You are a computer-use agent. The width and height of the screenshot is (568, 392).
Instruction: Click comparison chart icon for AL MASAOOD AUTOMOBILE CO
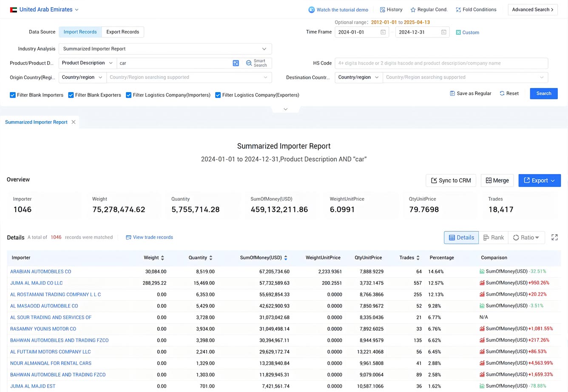coord(482,306)
